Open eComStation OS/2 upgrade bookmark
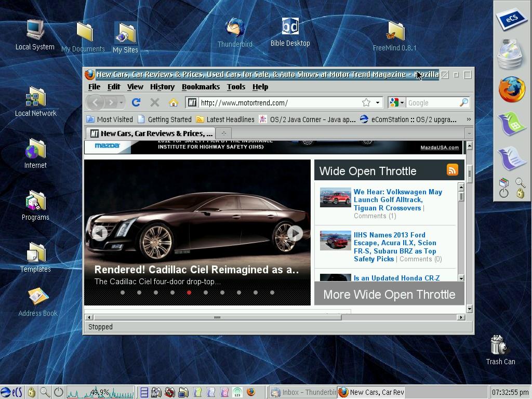This screenshot has width=532, height=399. (x=408, y=119)
